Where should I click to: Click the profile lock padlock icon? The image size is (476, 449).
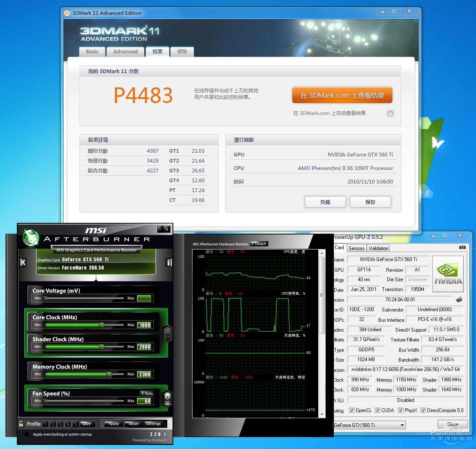point(21,424)
